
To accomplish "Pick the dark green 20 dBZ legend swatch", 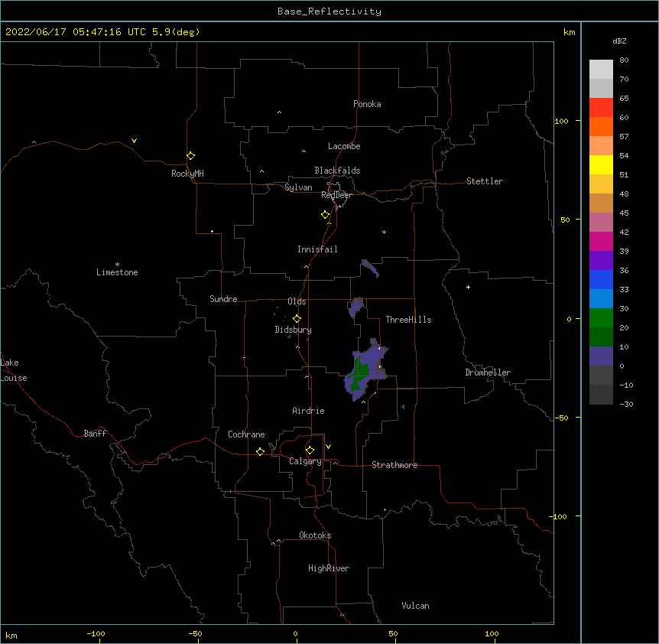I will pyautogui.click(x=601, y=337).
